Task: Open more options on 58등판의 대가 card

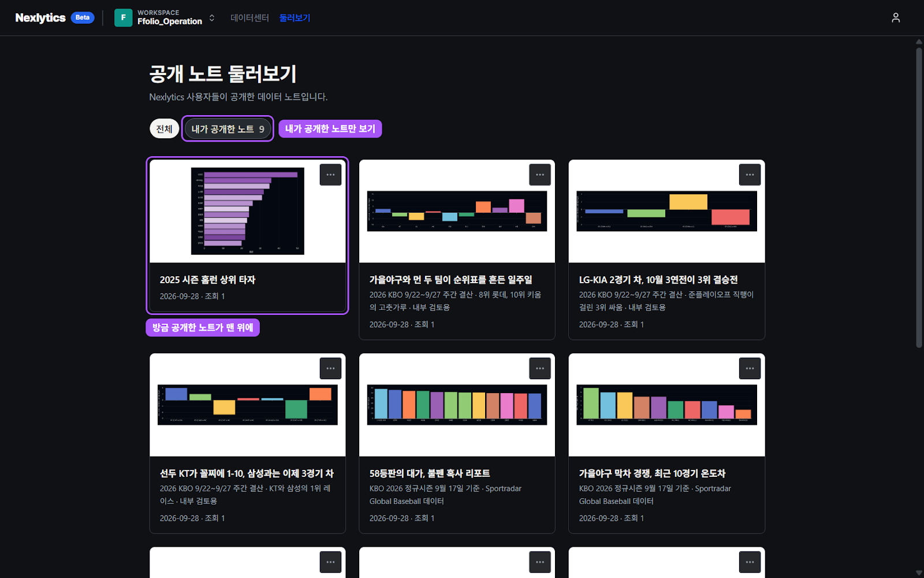Action: (540, 368)
